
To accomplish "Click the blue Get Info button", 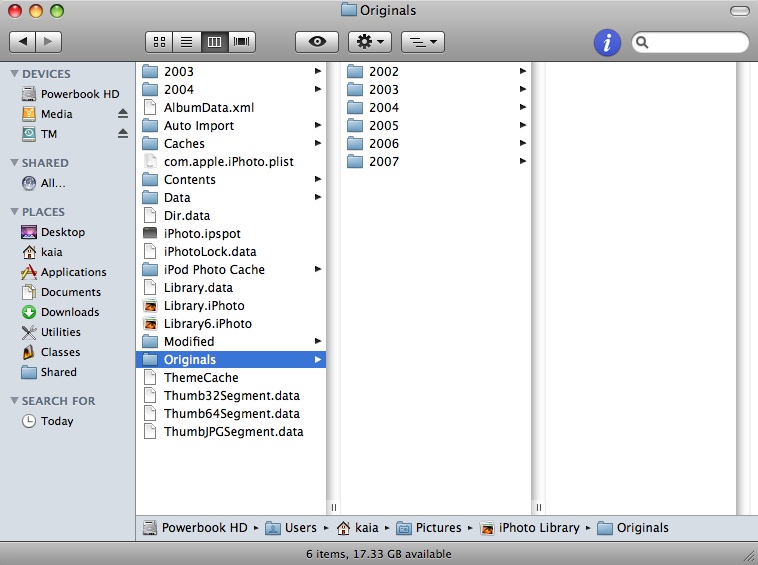I will coord(607,42).
